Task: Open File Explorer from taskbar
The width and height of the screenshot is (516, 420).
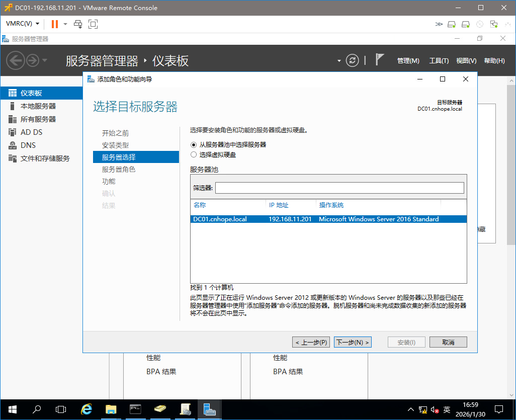Action: coord(111,409)
